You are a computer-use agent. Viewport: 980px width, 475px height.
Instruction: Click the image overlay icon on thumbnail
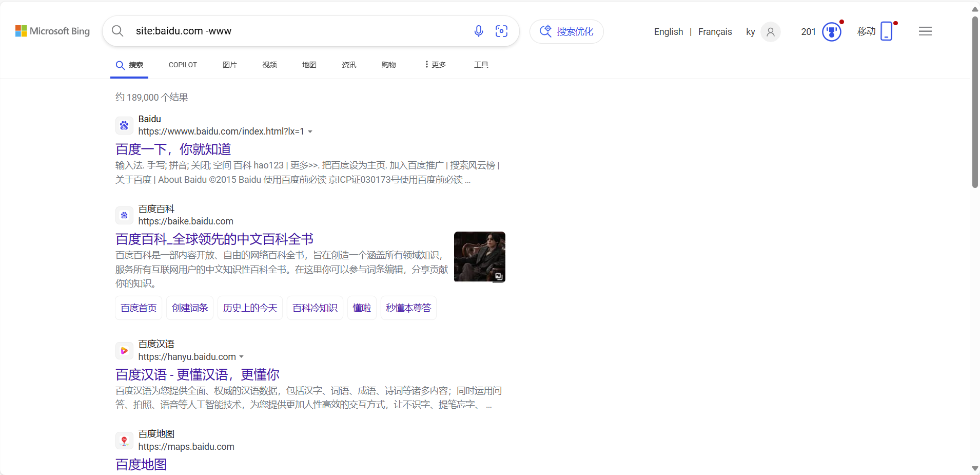(498, 276)
